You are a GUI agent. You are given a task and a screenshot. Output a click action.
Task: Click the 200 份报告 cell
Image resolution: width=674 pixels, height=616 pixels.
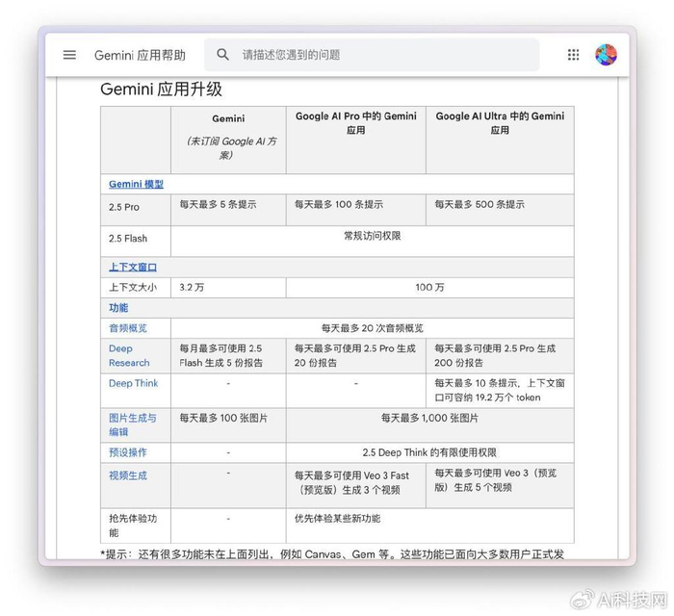pyautogui.click(x=500, y=356)
